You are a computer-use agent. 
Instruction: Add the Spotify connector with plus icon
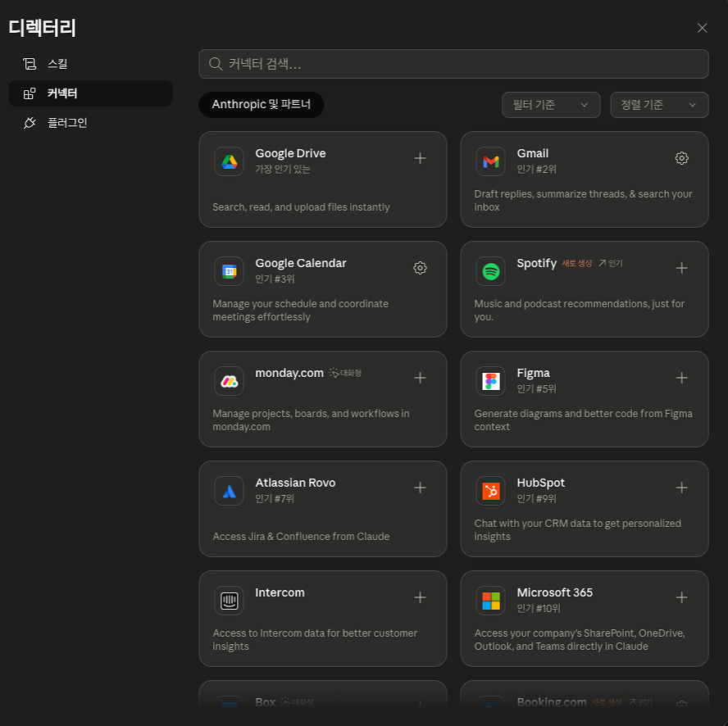click(x=681, y=268)
